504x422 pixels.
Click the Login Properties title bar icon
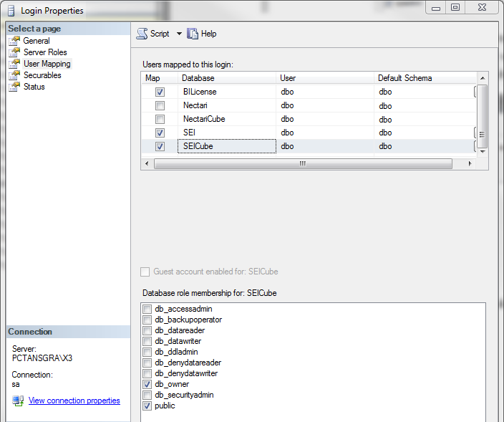(x=11, y=11)
